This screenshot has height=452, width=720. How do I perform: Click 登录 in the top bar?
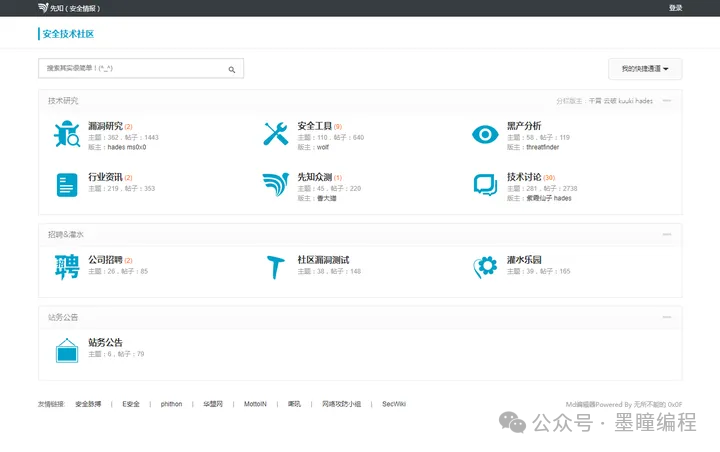pos(676,8)
